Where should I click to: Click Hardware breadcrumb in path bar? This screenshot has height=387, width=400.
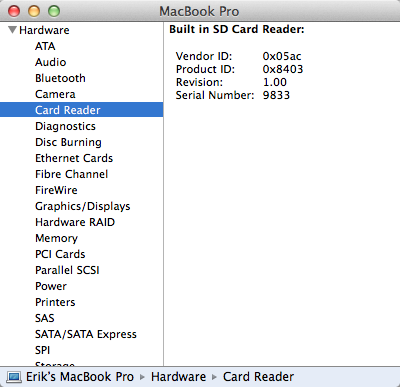pos(178,377)
